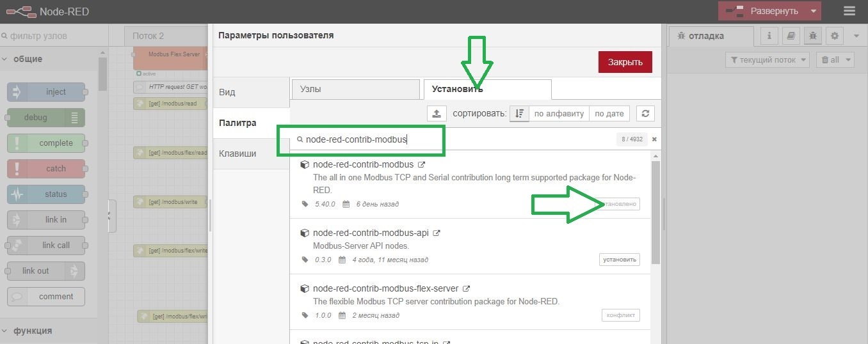Image resolution: width=868 pixels, height=344 pixels.
Task: Open node-red-contrib-modbus-flex-server external link icon
Action: (467, 288)
